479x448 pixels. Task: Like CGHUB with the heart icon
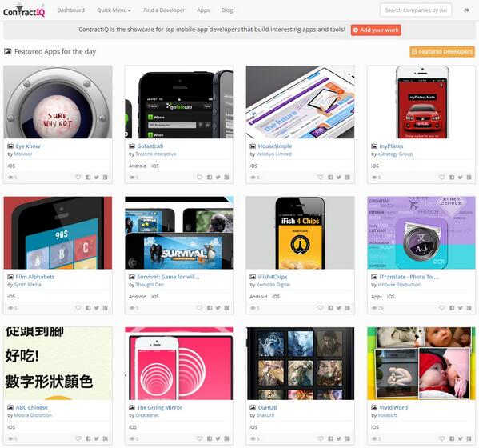point(321,438)
